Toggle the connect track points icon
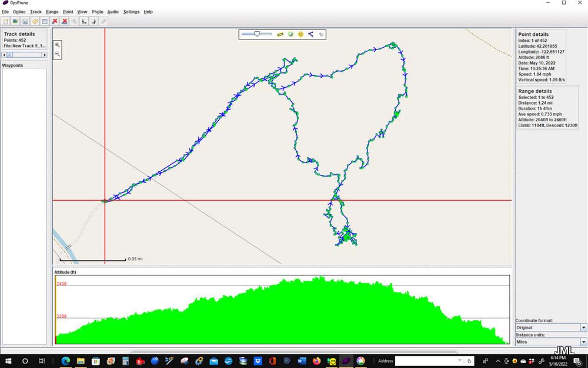 pyautogui.click(x=310, y=34)
